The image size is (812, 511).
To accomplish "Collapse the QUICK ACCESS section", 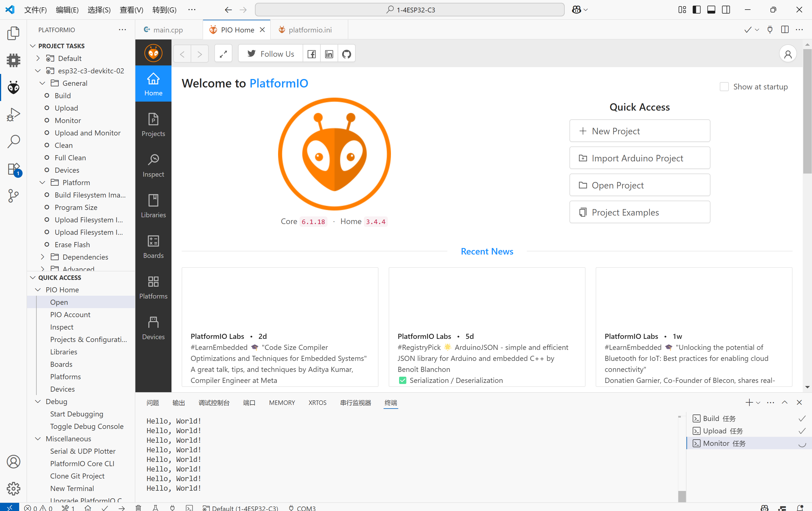I will coord(33,278).
